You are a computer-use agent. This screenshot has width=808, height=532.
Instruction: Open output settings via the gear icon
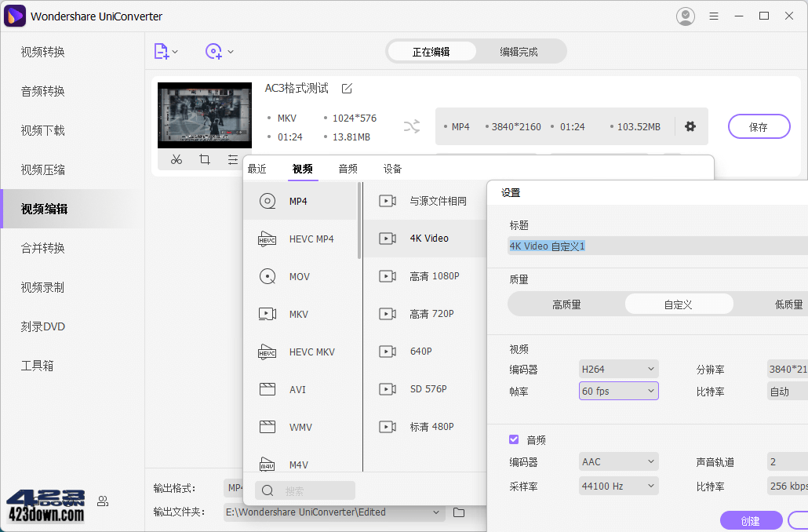point(690,126)
